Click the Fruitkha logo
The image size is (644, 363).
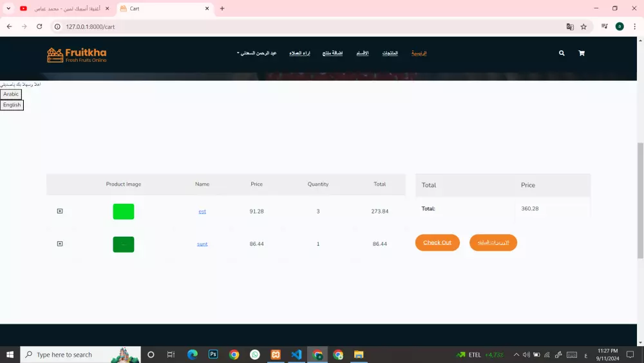click(x=77, y=55)
